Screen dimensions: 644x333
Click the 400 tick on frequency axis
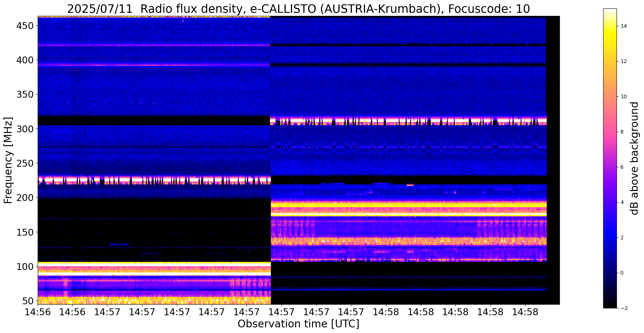pos(25,60)
